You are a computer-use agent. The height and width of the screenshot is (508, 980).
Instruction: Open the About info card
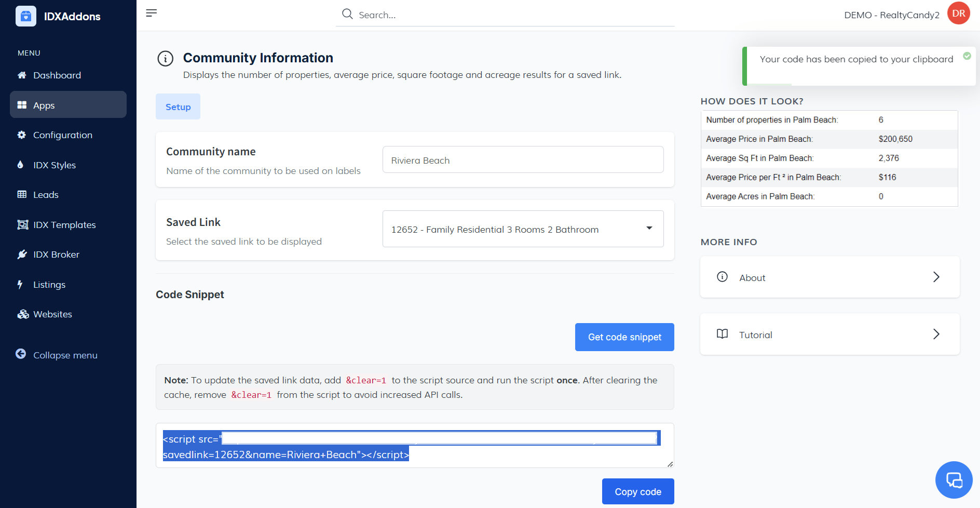point(829,277)
